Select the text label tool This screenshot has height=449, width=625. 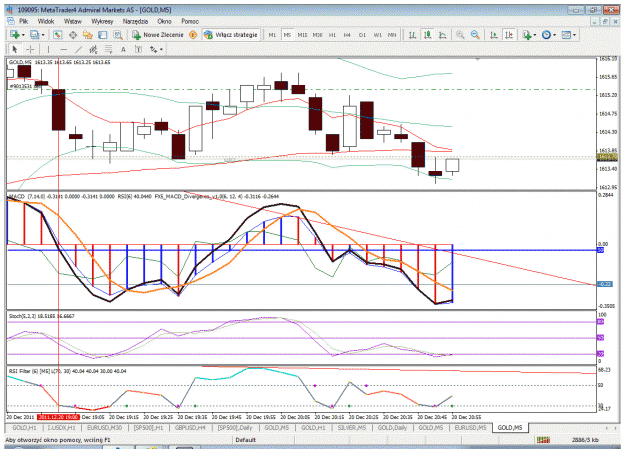coord(123,49)
